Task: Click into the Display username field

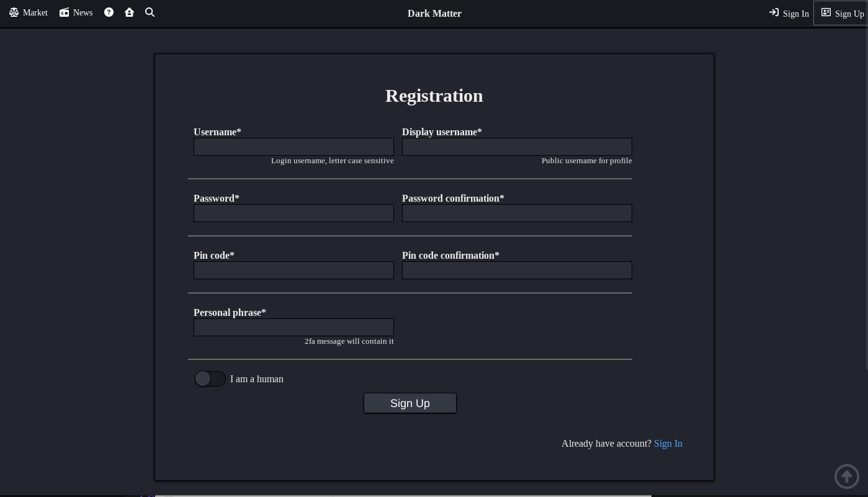Action: point(517,146)
